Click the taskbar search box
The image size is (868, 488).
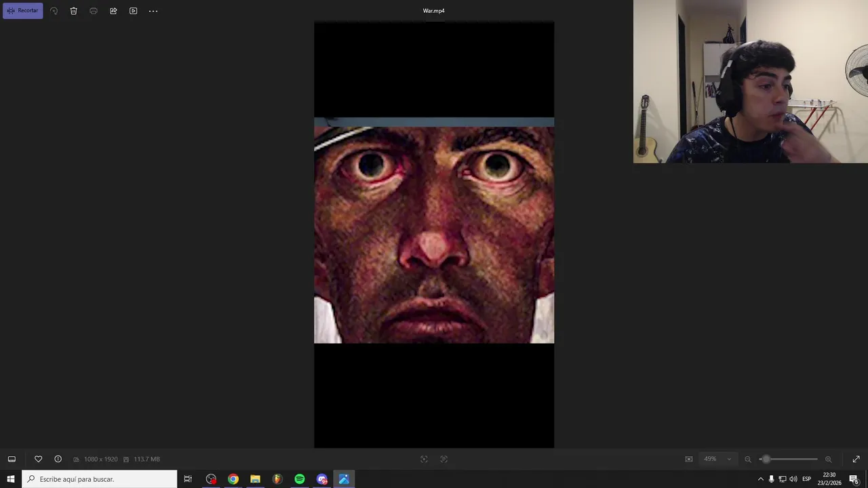point(99,479)
